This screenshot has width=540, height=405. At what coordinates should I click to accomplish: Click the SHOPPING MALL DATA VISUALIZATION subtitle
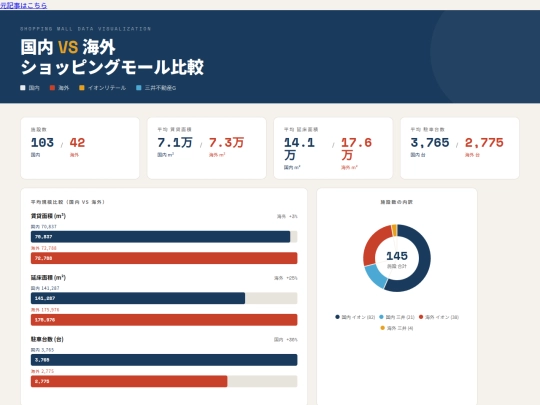(85, 29)
